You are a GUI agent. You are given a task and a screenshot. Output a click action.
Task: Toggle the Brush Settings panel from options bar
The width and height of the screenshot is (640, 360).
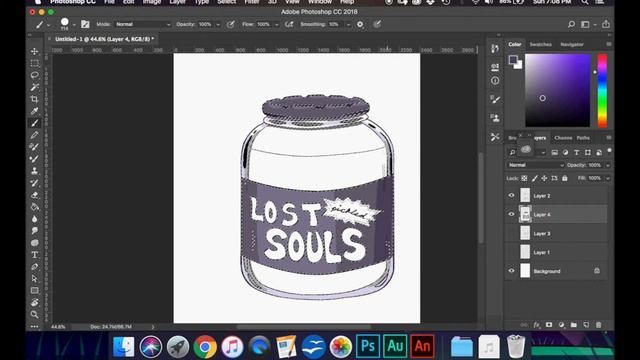coord(85,24)
